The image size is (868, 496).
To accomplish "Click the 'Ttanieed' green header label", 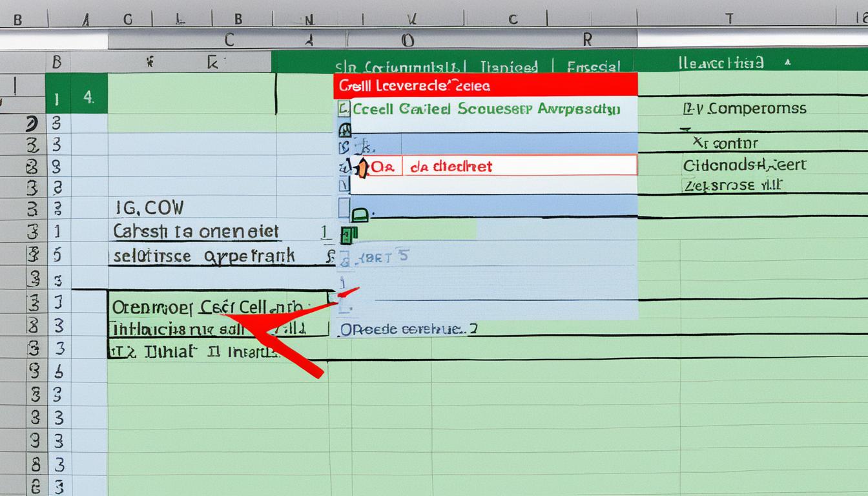I will tap(510, 67).
